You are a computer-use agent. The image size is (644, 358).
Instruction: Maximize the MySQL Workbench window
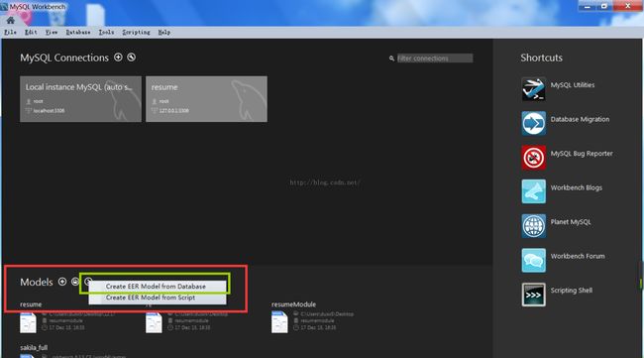[x=604, y=6]
